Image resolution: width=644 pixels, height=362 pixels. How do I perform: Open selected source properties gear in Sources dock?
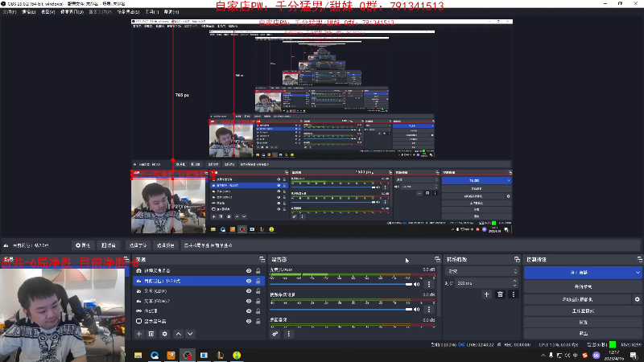pyautogui.click(x=165, y=334)
